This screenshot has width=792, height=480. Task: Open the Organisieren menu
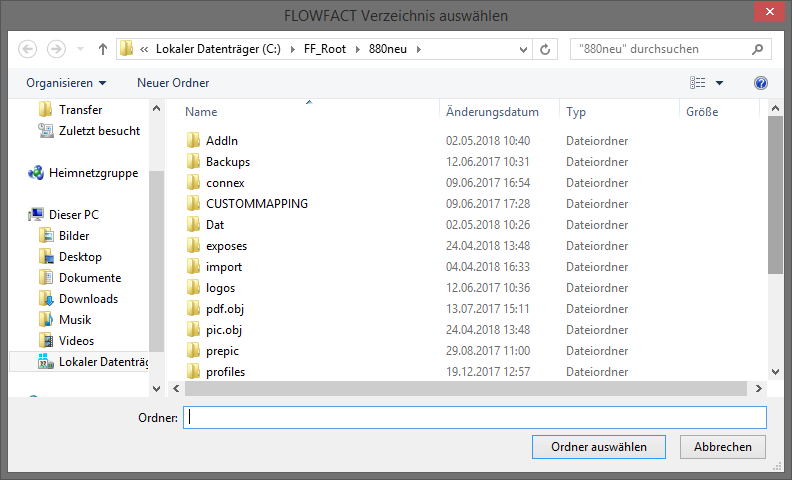coord(66,83)
